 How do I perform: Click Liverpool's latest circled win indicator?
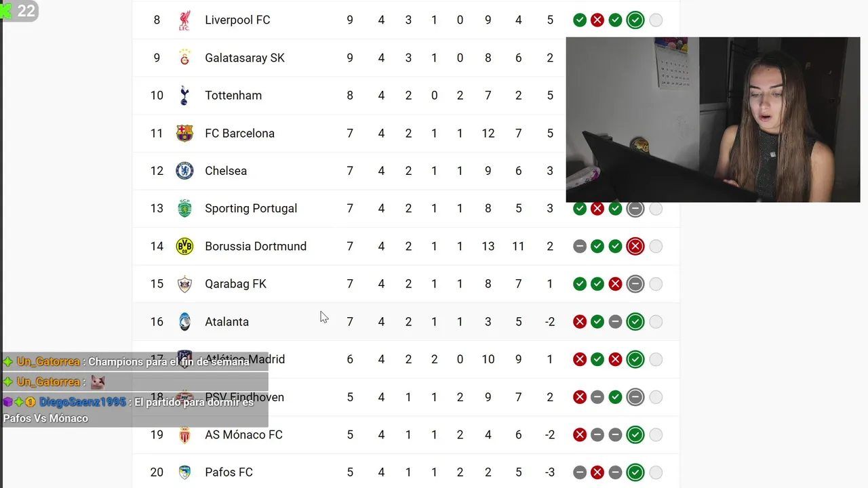pos(635,20)
